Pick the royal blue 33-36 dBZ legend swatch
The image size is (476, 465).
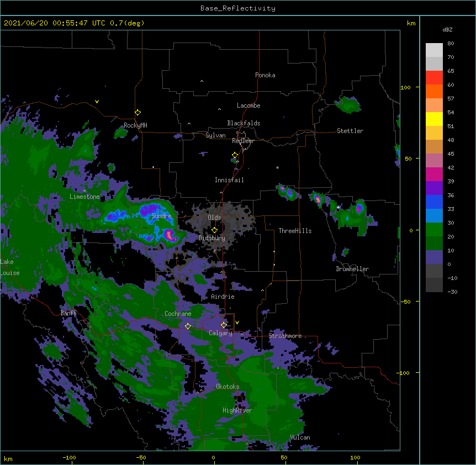[434, 202]
